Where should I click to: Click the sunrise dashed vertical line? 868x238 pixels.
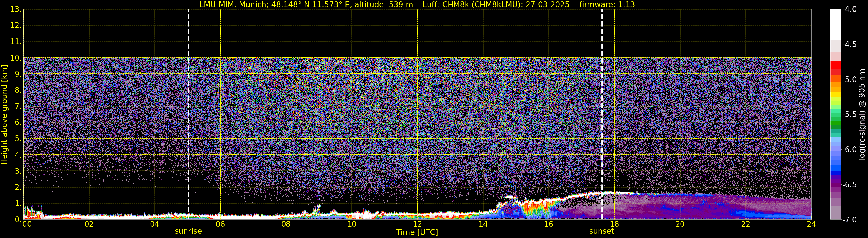click(188, 114)
